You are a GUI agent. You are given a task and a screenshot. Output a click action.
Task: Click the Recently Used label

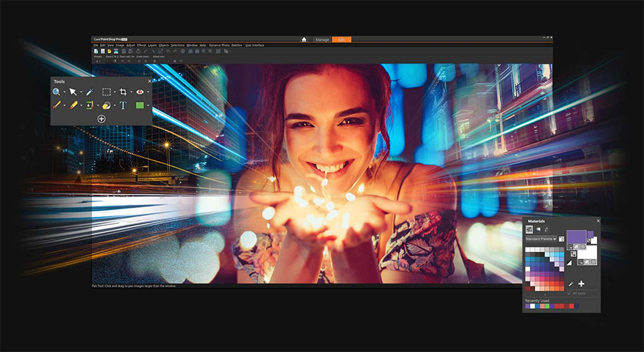(x=537, y=300)
